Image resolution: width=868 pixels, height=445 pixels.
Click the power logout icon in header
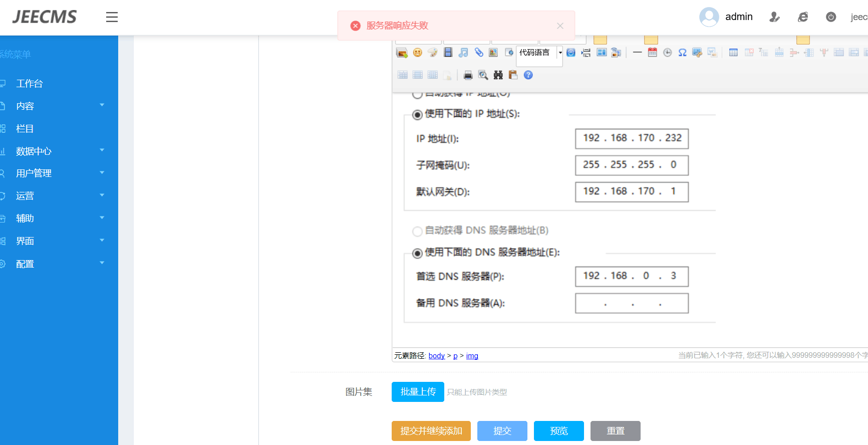[830, 17]
